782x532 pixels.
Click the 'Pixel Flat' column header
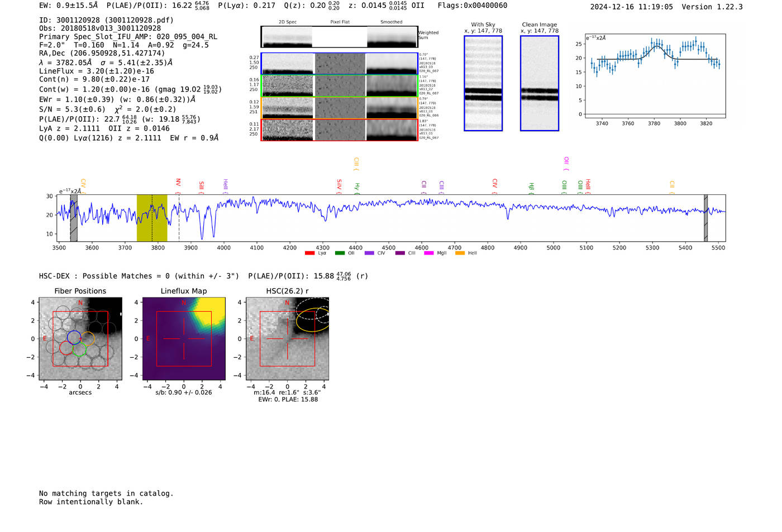340,22
